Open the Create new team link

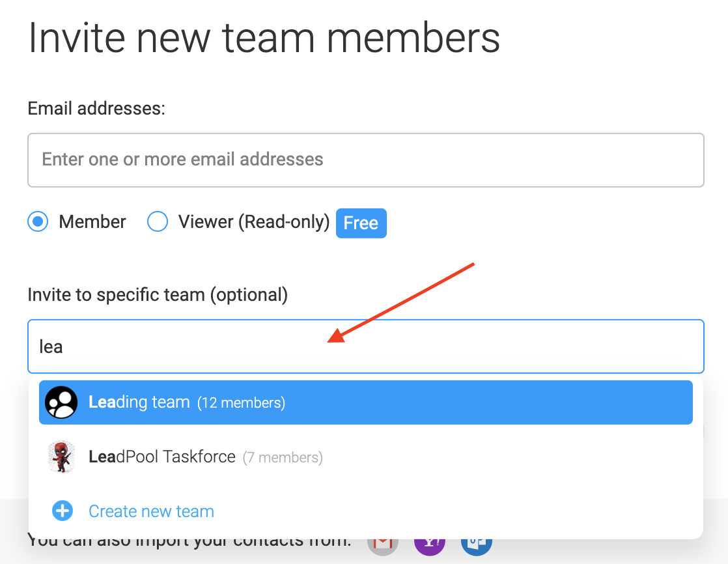[151, 511]
